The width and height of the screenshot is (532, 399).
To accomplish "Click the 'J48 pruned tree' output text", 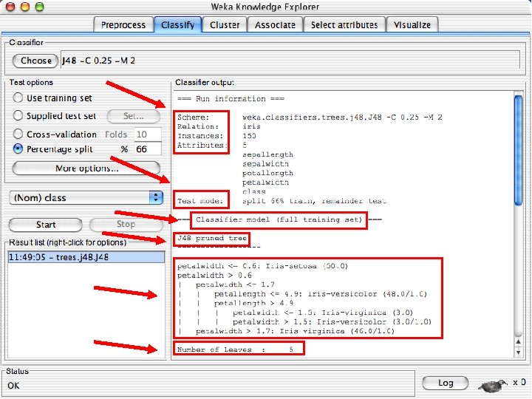I will click(x=212, y=238).
